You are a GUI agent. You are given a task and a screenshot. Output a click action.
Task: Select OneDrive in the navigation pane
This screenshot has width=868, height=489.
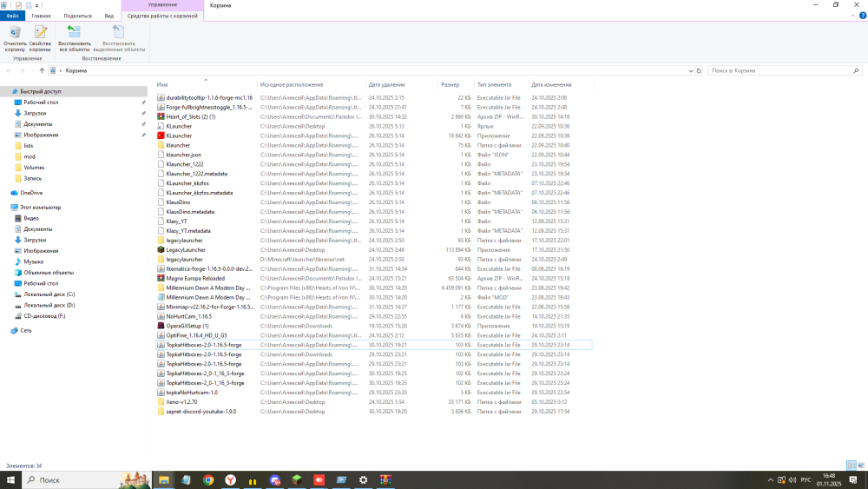coord(31,193)
